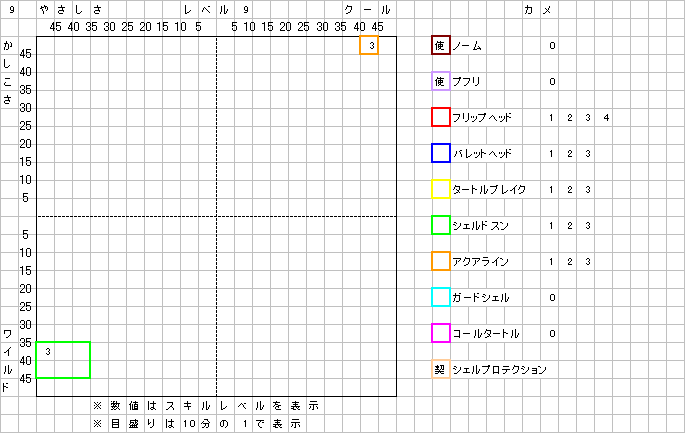Click the 0 value beside ガードシェル
685x433 pixels.
click(x=552, y=298)
